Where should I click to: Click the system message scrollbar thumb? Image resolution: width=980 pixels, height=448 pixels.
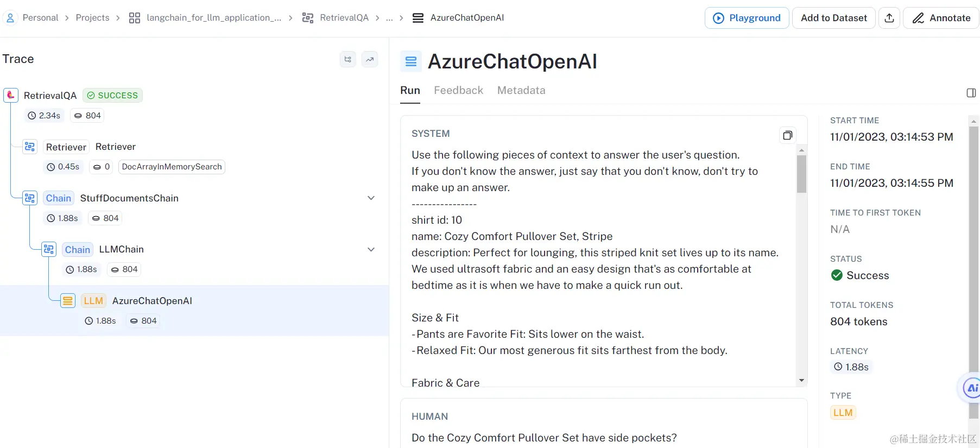coord(801,174)
